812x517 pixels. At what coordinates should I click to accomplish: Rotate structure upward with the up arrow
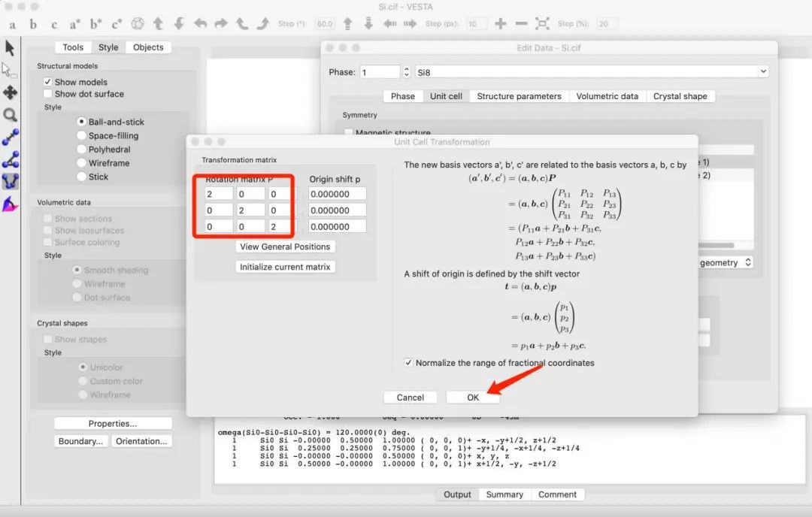coord(159,23)
